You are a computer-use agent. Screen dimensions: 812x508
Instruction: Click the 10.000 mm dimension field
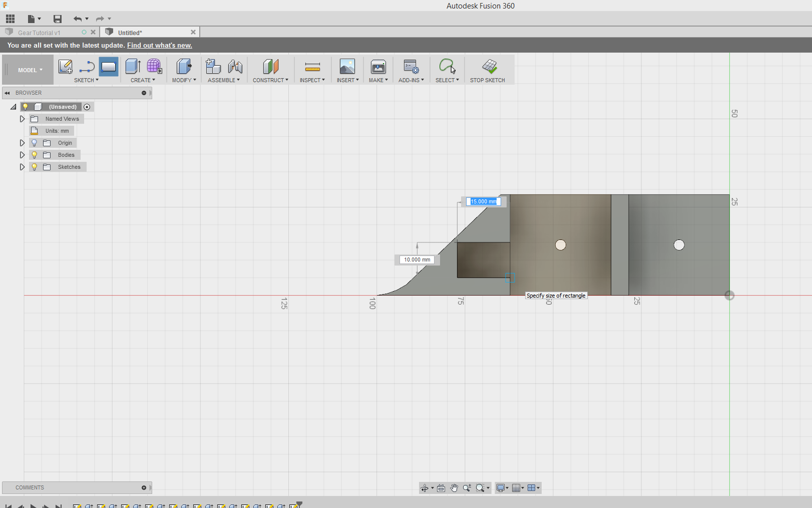click(x=417, y=260)
